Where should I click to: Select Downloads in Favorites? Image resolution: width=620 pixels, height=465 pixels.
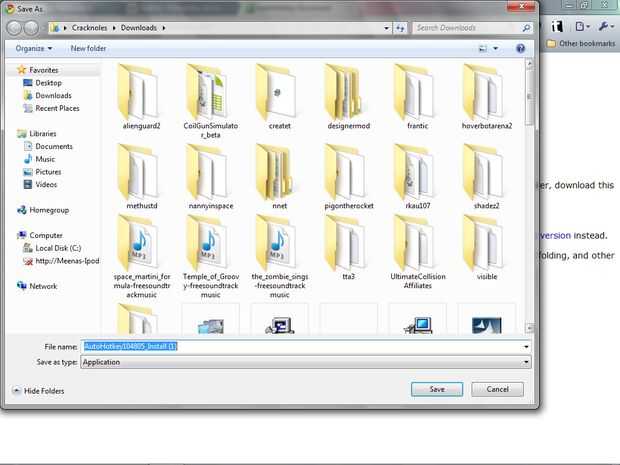click(47, 95)
